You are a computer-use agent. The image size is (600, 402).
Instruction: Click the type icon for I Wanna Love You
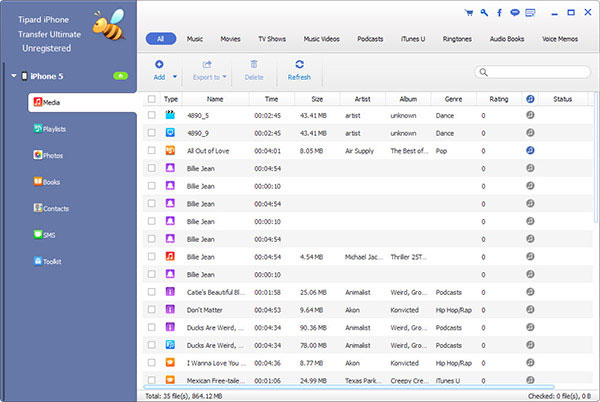tap(170, 362)
